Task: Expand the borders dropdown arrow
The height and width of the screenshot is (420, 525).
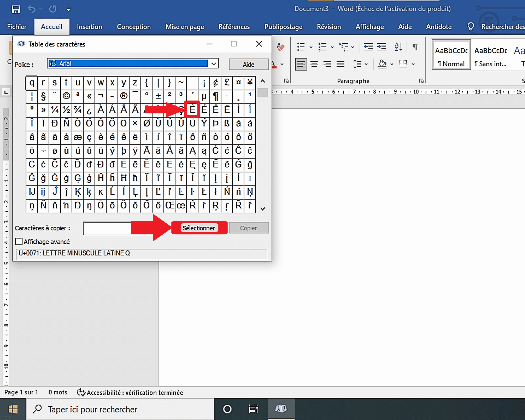Action: point(413,64)
